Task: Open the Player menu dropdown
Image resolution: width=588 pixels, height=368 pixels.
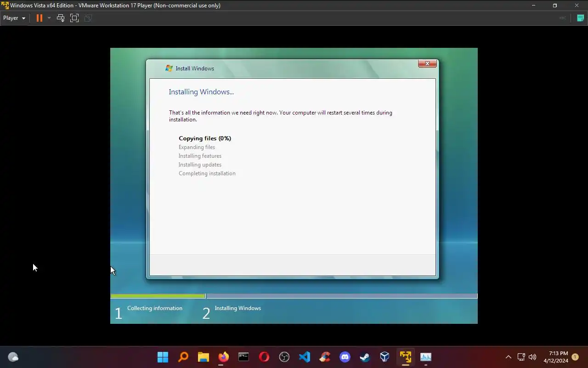Action: coord(14,18)
